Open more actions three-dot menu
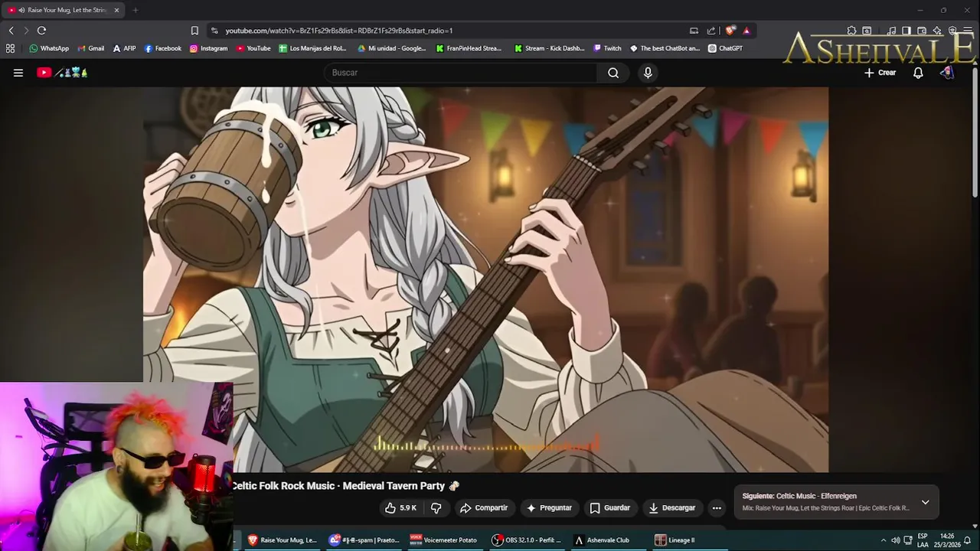980x551 pixels. [x=717, y=507]
